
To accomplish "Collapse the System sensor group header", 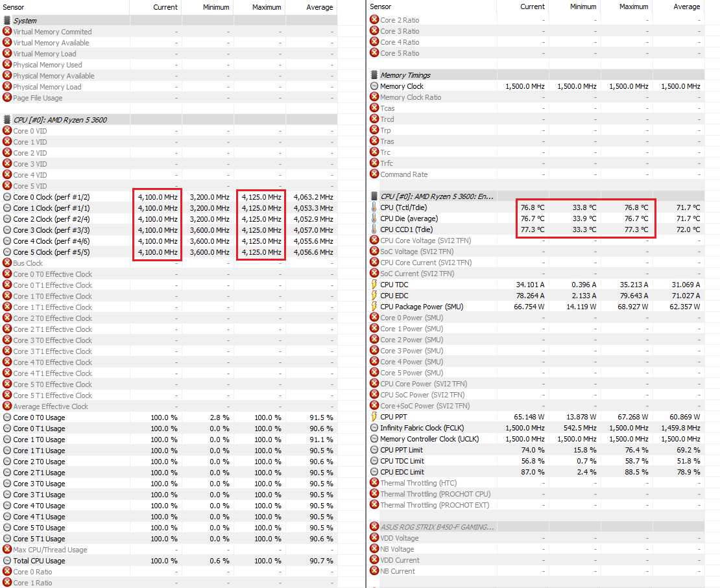I will coord(25,21).
